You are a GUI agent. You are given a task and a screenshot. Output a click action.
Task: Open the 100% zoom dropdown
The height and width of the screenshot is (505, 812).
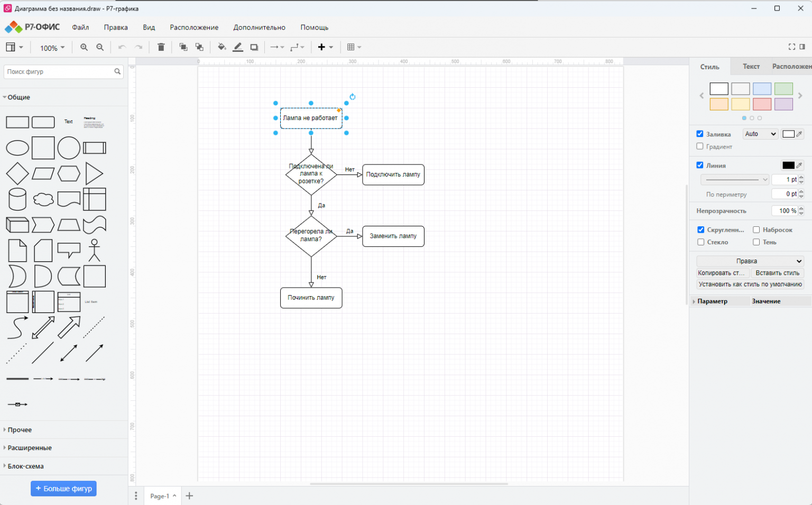pos(52,48)
